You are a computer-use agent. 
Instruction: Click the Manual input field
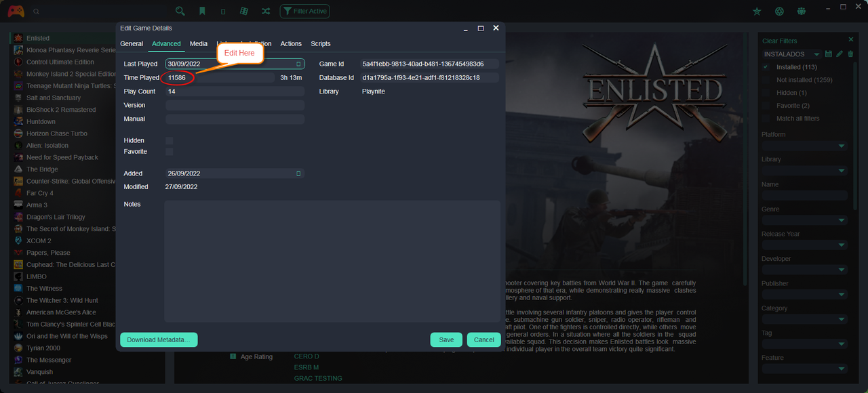pyautogui.click(x=235, y=119)
